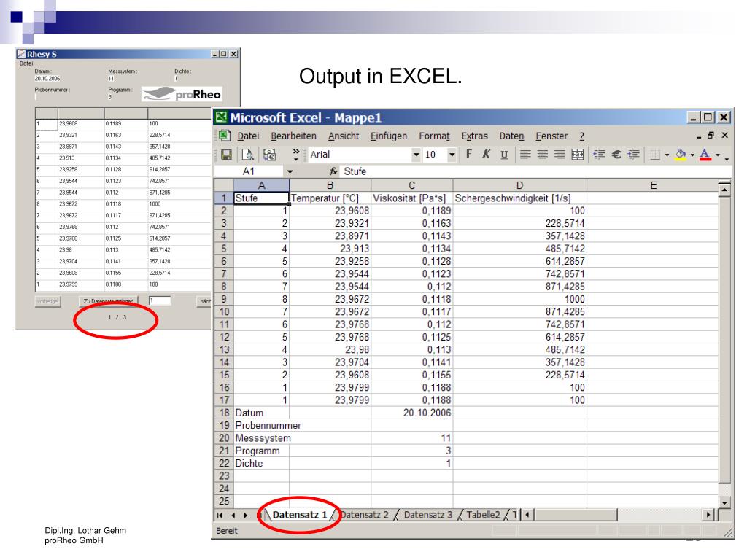Align cell text left

[x=525, y=154]
